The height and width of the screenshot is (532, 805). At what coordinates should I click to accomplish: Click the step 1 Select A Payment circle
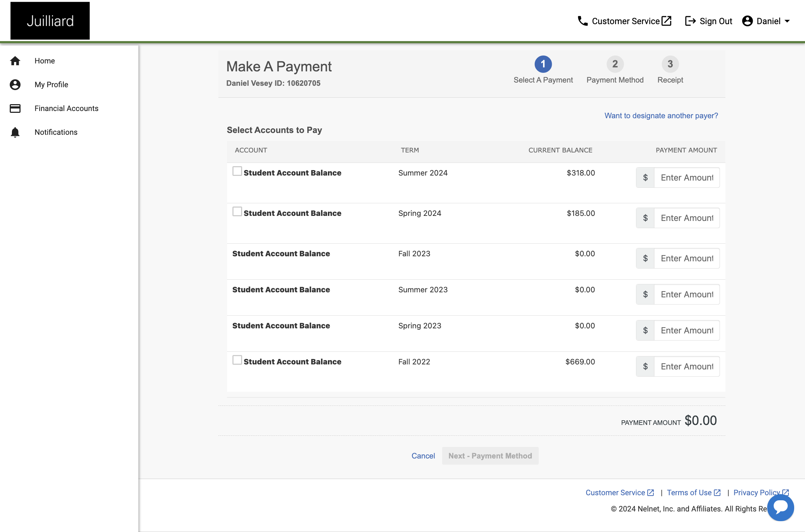(x=543, y=64)
